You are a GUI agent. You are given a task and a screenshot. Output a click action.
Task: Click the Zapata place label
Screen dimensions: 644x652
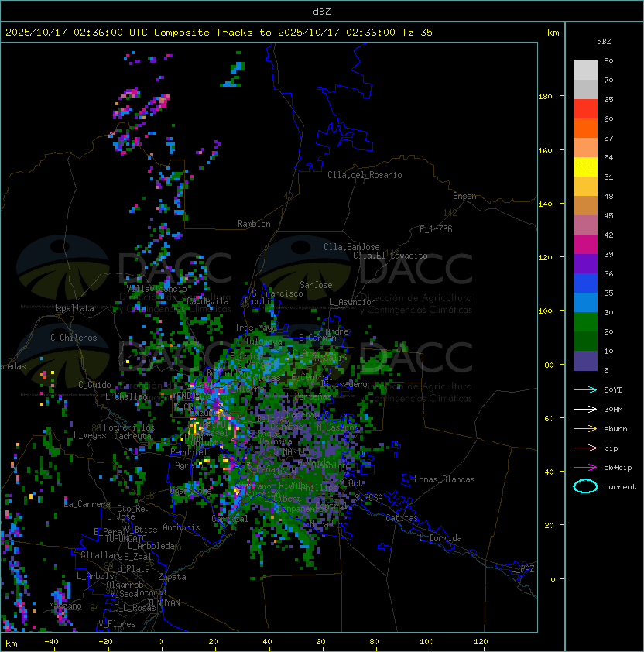[x=172, y=577]
